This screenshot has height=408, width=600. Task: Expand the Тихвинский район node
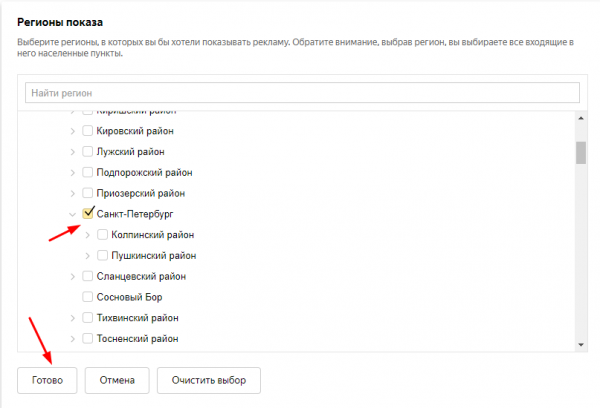[x=72, y=318]
